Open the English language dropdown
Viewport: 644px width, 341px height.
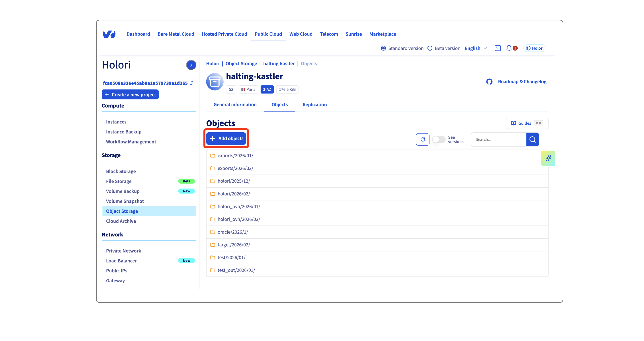476,48
